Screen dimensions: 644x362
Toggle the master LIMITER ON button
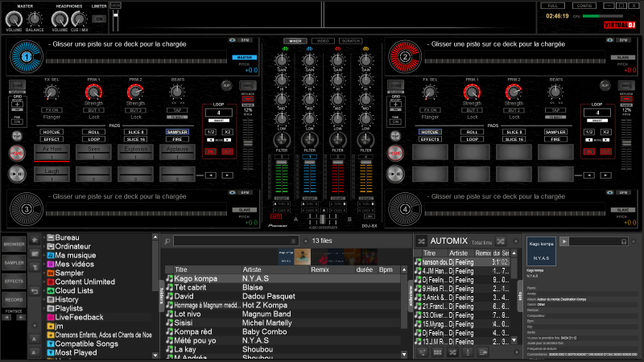[x=99, y=19]
